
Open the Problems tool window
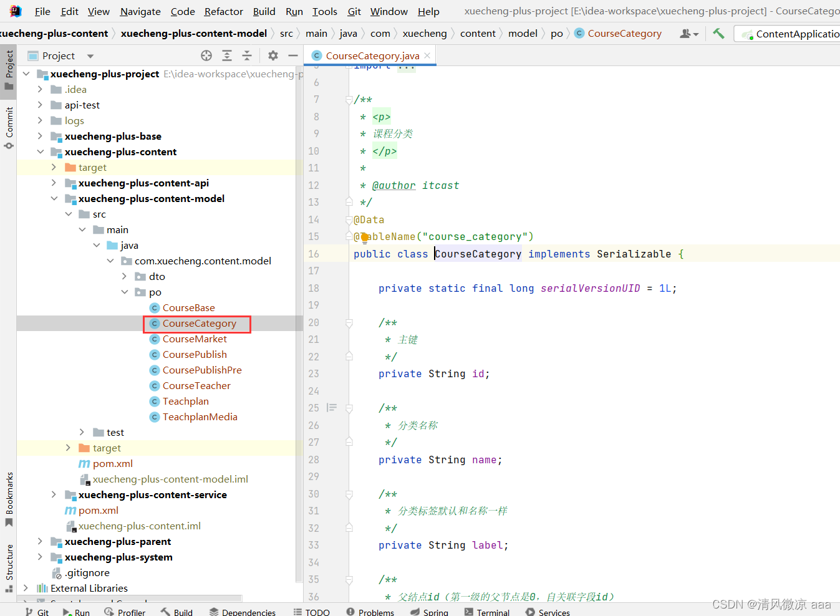pos(370,612)
